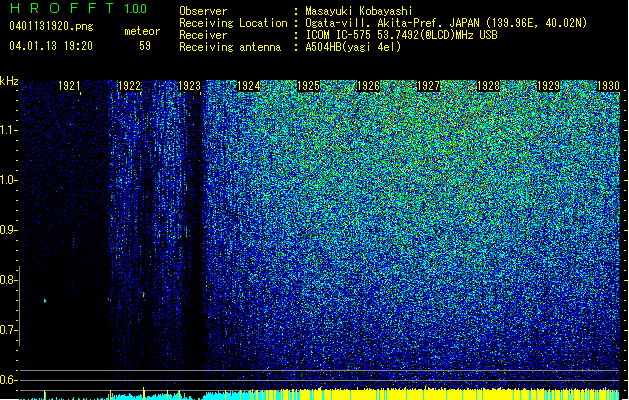Click the date 04.01.13 19:20
Screen dimensions: 629x400
click(51, 46)
